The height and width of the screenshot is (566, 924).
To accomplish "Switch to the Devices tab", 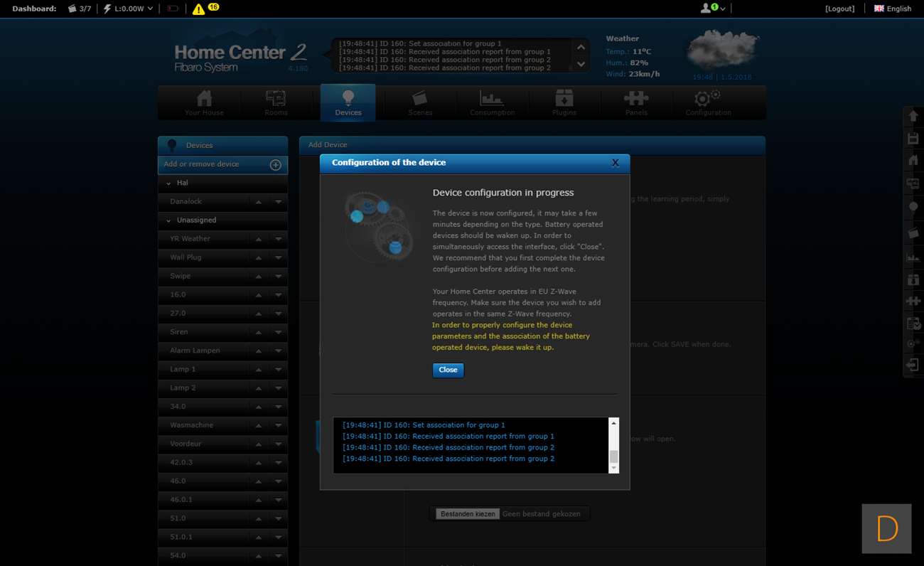I will pyautogui.click(x=348, y=102).
